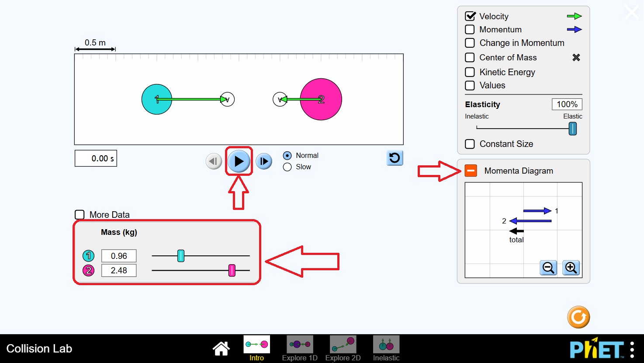Click the ball 2 mass slider thumb
Image resolution: width=644 pixels, height=363 pixels.
click(x=232, y=270)
